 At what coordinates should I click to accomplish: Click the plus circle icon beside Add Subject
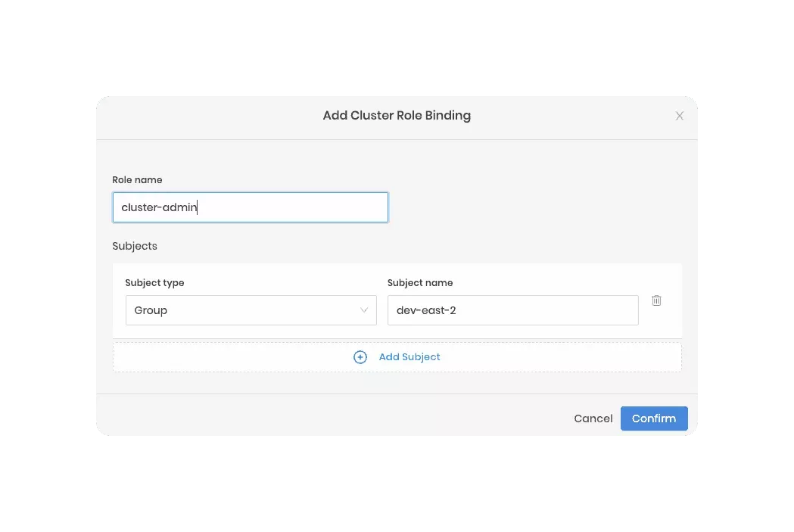360,357
